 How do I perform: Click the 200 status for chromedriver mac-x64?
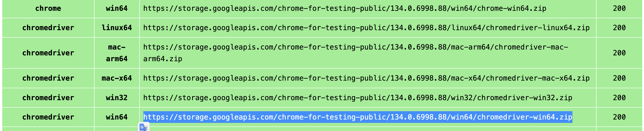point(619,78)
